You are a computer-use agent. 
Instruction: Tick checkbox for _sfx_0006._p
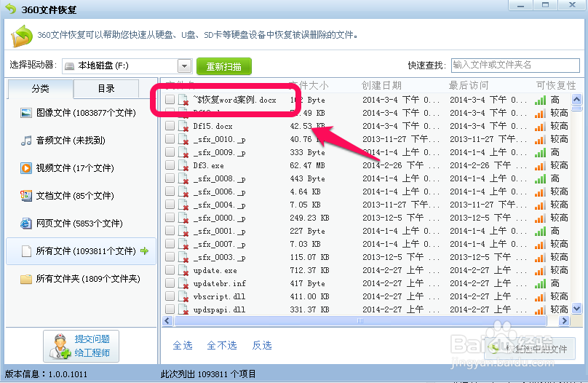point(170,191)
